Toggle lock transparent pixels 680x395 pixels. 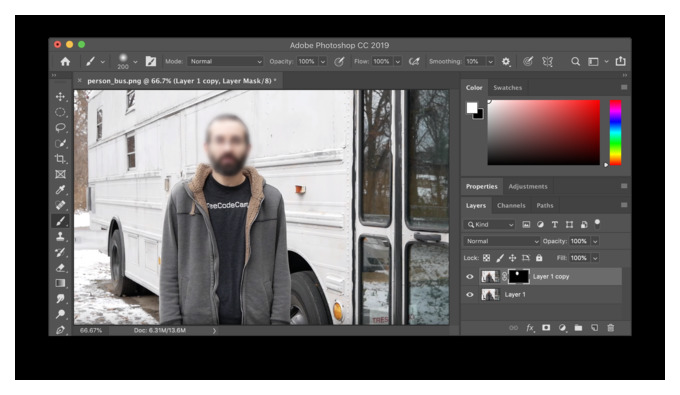tap(487, 258)
